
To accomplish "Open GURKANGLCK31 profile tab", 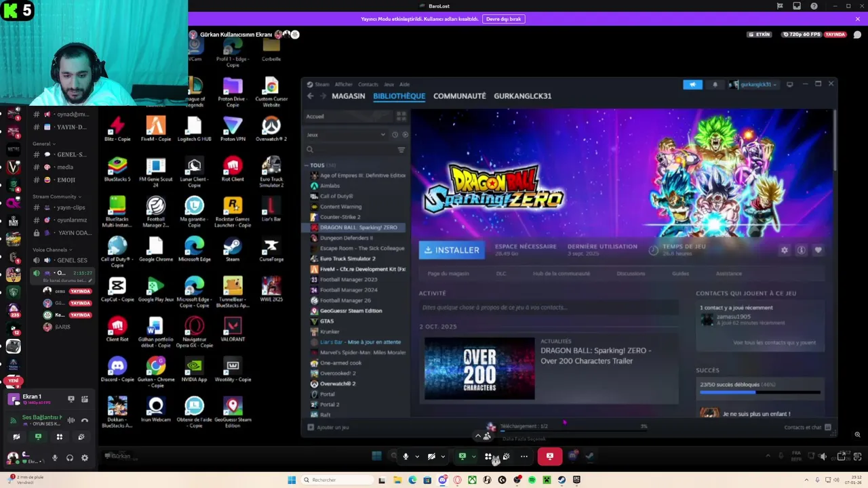I will [523, 96].
